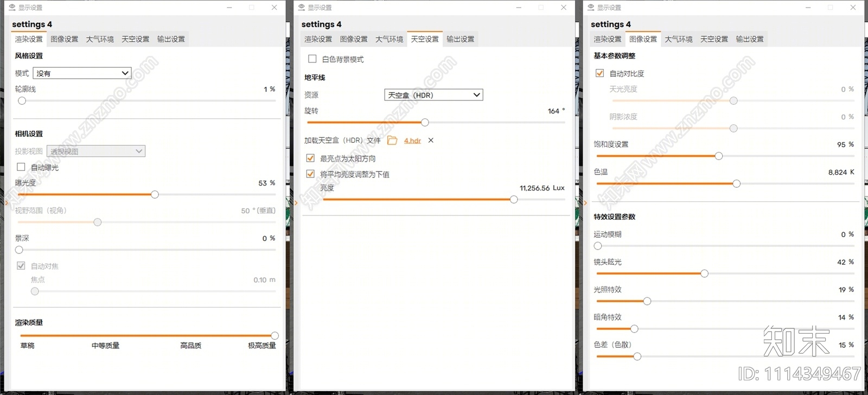Screen dimensions: 868x395
Task: Click 旋转 slider handle at 164°
Action: pyautogui.click(x=425, y=123)
